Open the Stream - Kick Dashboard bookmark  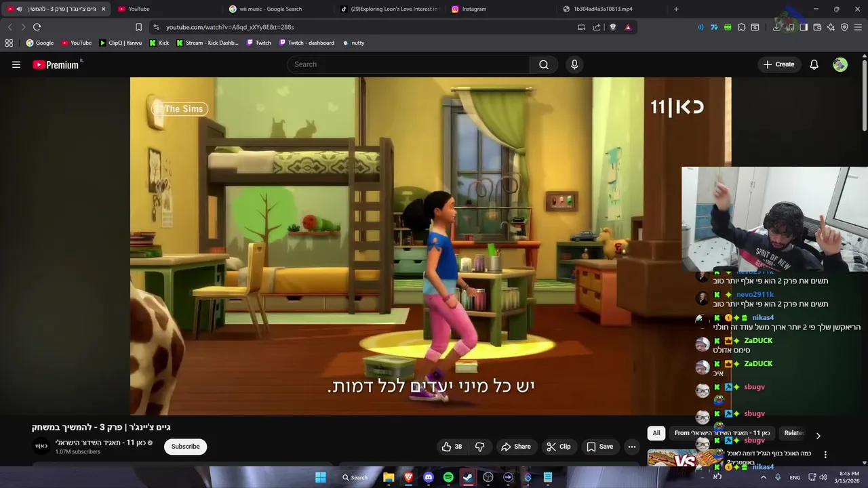(x=208, y=43)
